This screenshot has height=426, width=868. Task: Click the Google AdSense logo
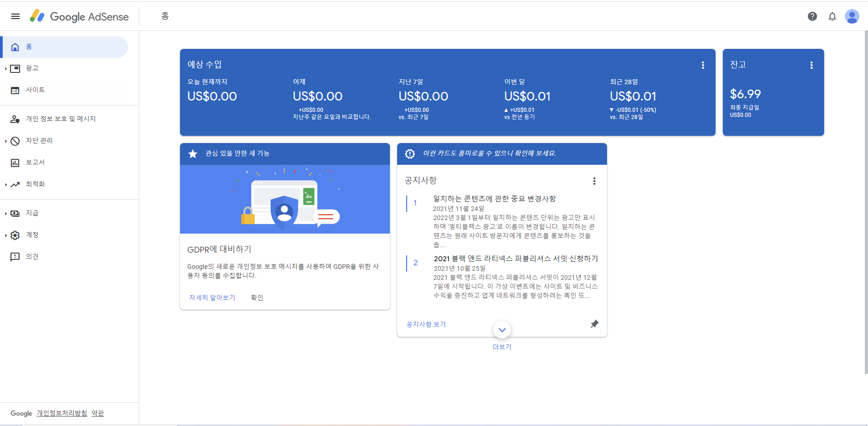tap(79, 16)
